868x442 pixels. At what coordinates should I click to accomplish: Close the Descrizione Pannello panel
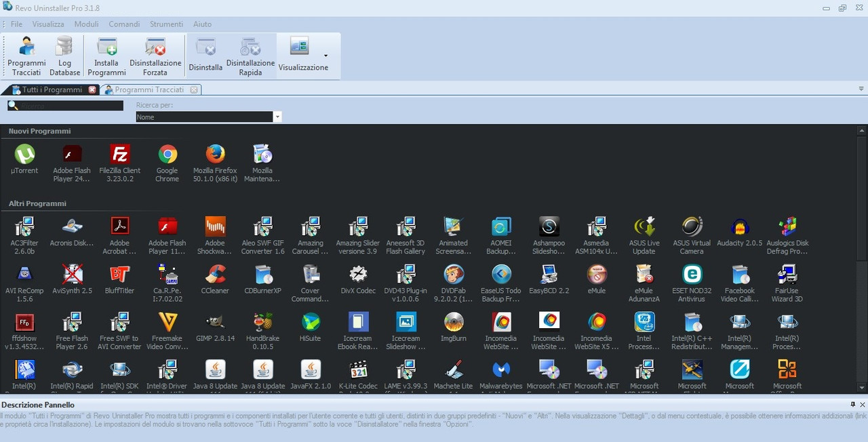(x=863, y=405)
